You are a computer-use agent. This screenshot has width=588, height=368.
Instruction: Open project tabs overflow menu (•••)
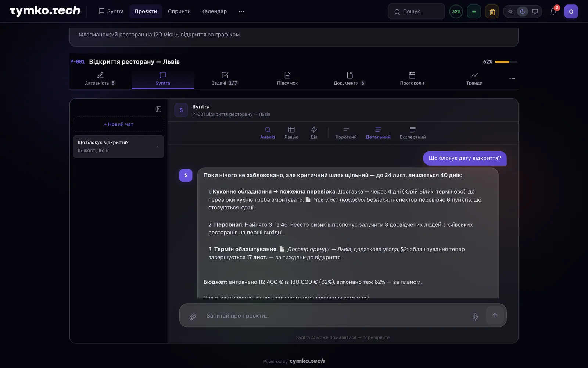tap(512, 78)
